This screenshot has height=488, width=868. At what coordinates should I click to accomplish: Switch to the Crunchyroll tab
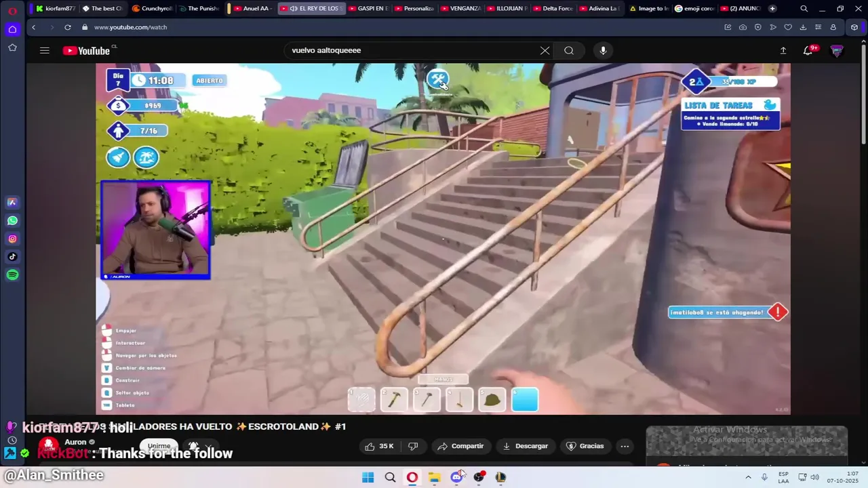tap(152, 9)
